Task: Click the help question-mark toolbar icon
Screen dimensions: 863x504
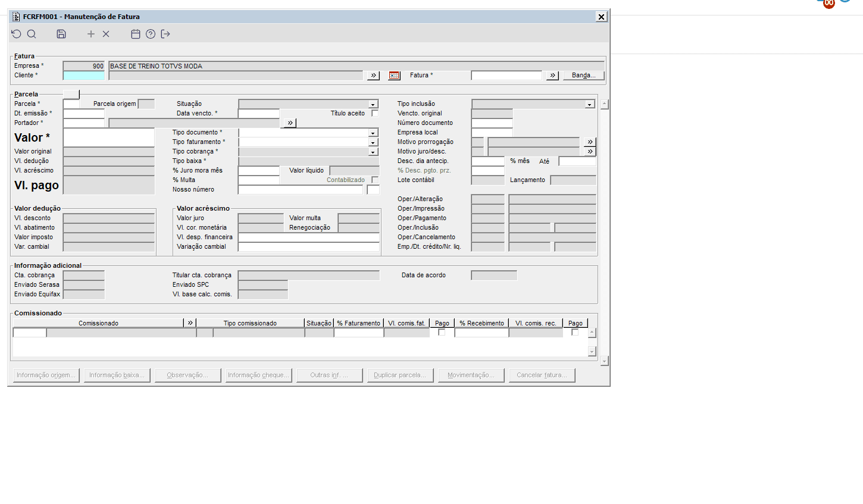Action: click(x=151, y=34)
